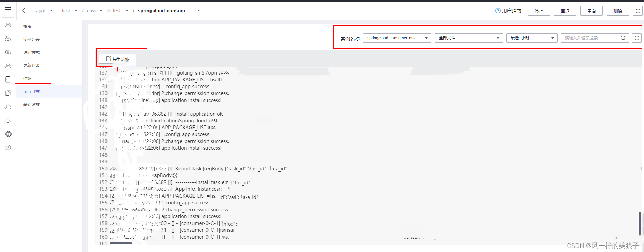
Task: Click log line 152 'Install task' text
Action: point(208,182)
